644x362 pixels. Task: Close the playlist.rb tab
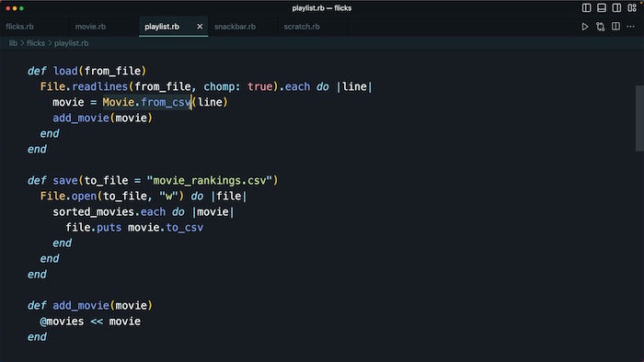point(200,27)
